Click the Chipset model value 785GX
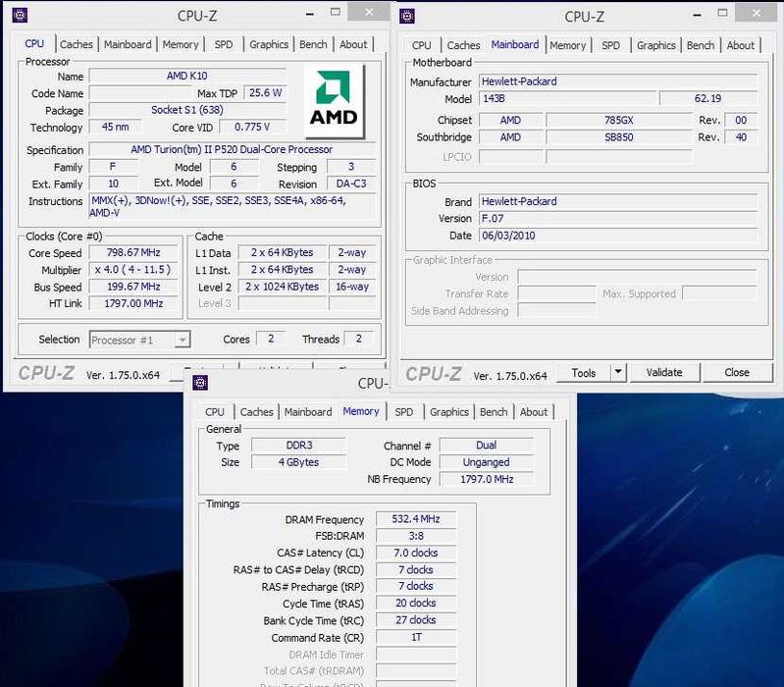Screen dimensions: 784x687 619,120
